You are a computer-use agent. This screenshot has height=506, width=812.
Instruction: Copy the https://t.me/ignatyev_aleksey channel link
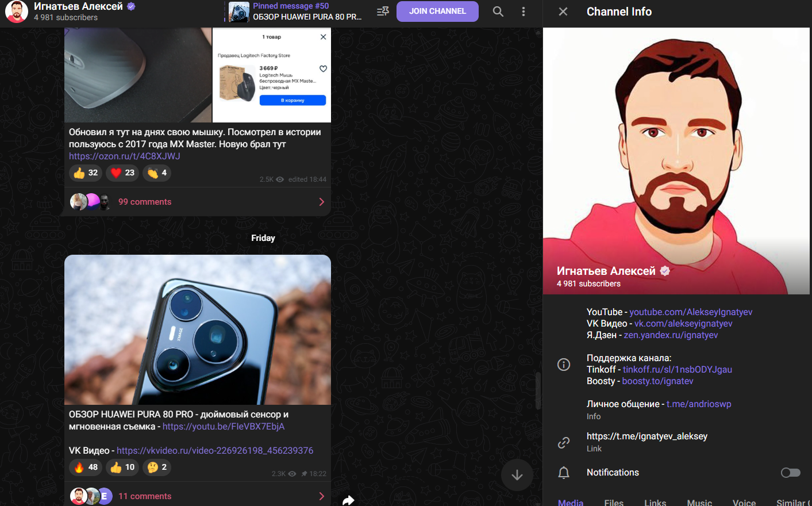pyautogui.click(x=647, y=436)
